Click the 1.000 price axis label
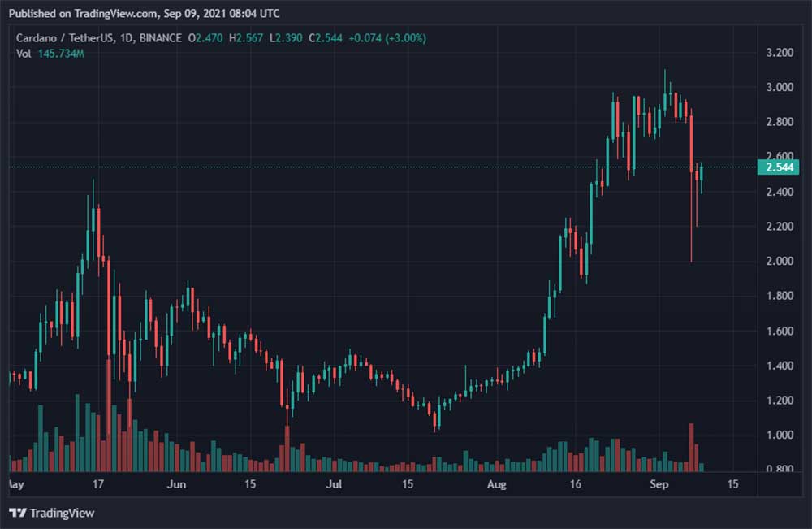The height and width of the screenshot is (529, 812). point(780,436)
